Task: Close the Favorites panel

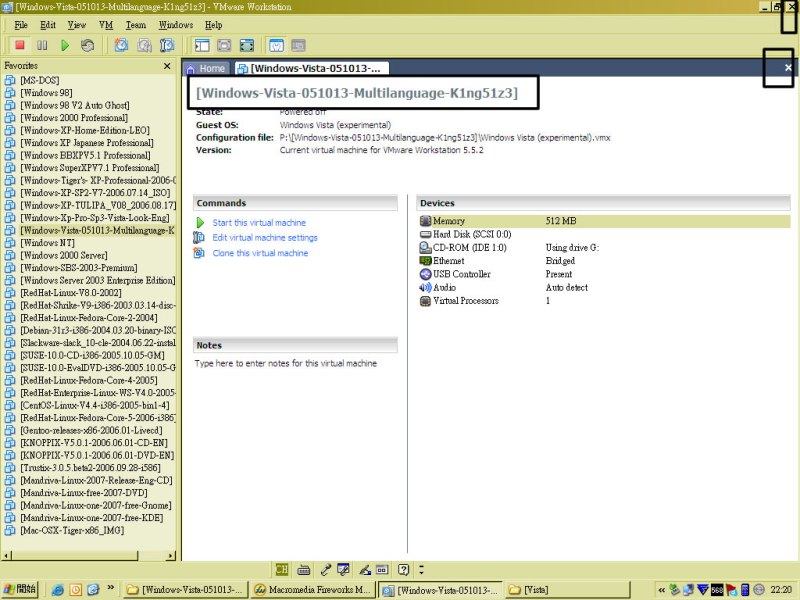Action: pyautogui.click(x=167, y=66)
